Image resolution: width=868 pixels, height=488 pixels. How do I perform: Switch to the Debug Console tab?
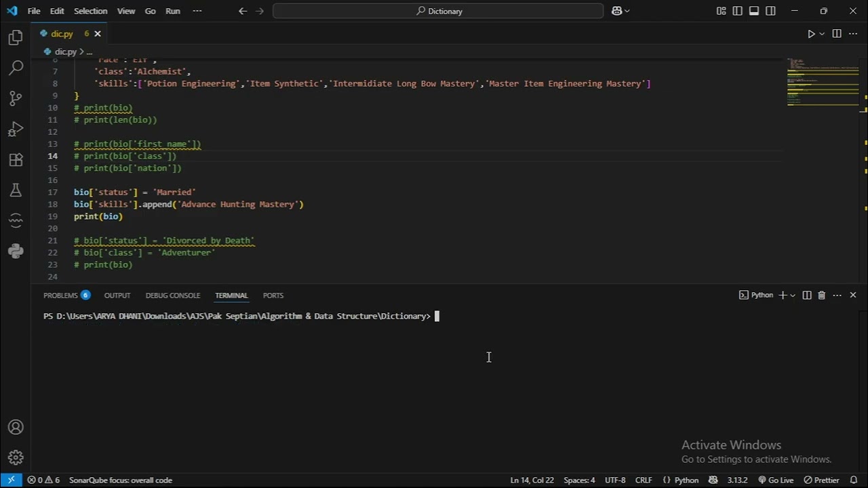[x=172, y=296]
